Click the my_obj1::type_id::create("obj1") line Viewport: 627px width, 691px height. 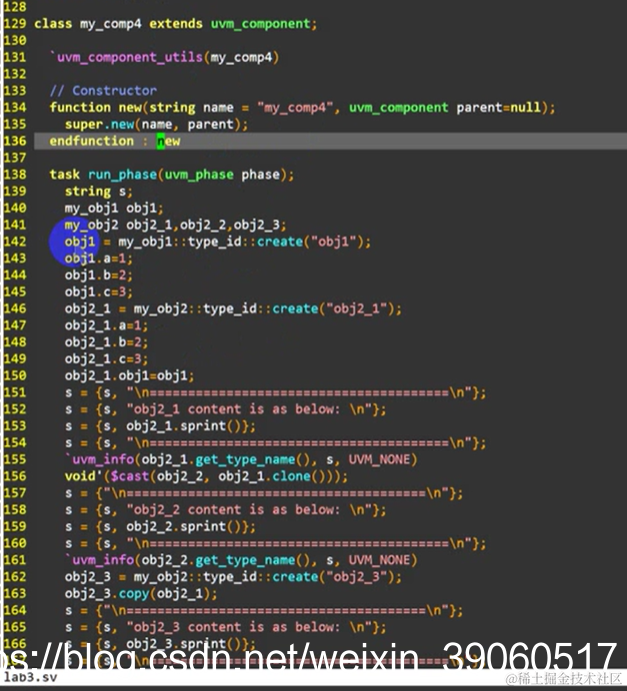pos(218,241)
